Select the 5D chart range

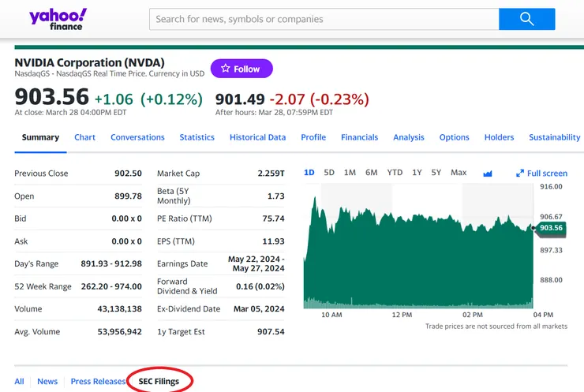coord(329,173)
